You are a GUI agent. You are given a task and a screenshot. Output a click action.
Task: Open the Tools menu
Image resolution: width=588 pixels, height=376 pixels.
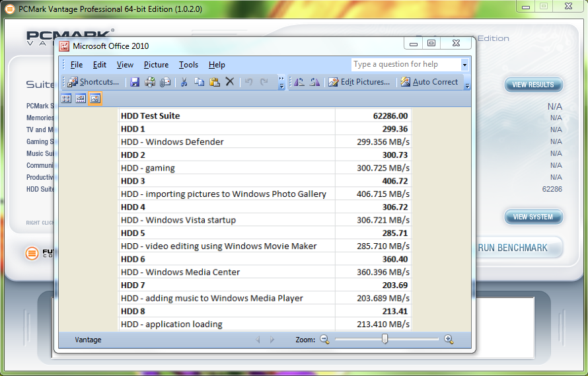point(188,65)
